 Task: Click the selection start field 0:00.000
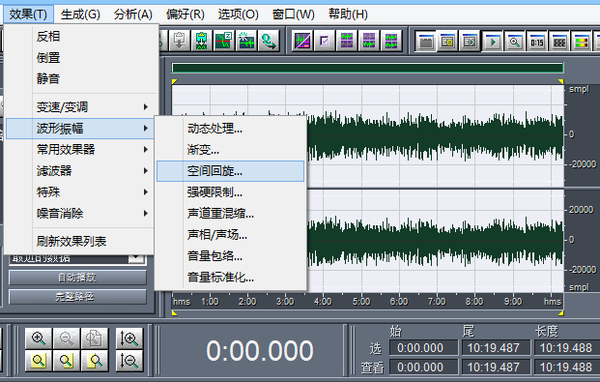423,348
